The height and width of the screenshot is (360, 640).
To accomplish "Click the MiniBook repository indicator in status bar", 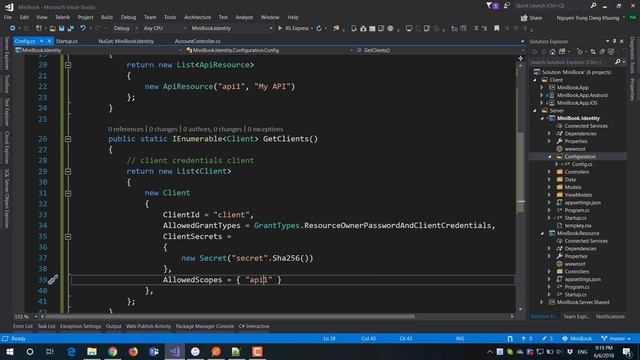I will [577, 338].
